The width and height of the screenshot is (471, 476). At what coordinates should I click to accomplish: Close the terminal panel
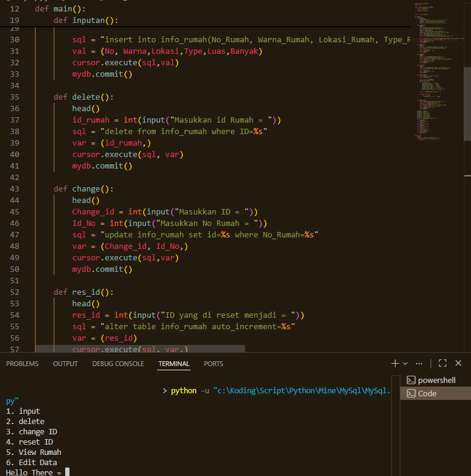point(458,363)
